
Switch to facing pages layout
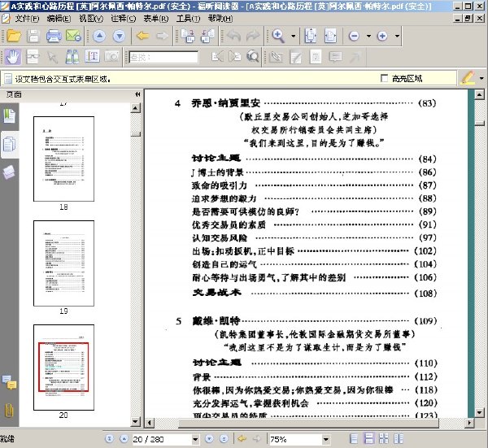[x=383, y=439]
